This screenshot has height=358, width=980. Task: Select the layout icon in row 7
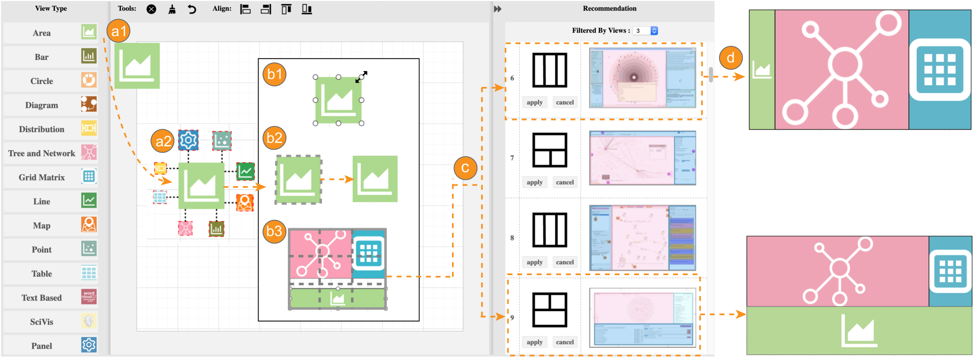tap(549, 150)
